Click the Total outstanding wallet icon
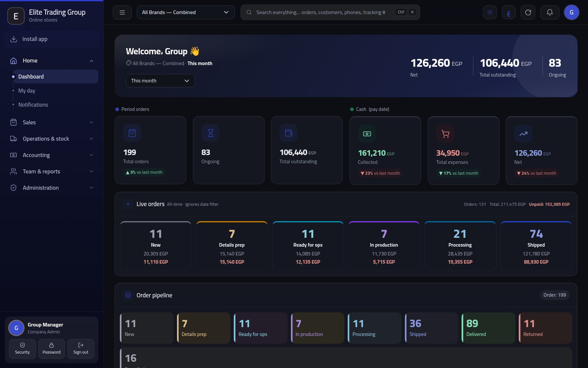Image resolution: width=588 pixels, height=368 pixels. coord(288,133)
